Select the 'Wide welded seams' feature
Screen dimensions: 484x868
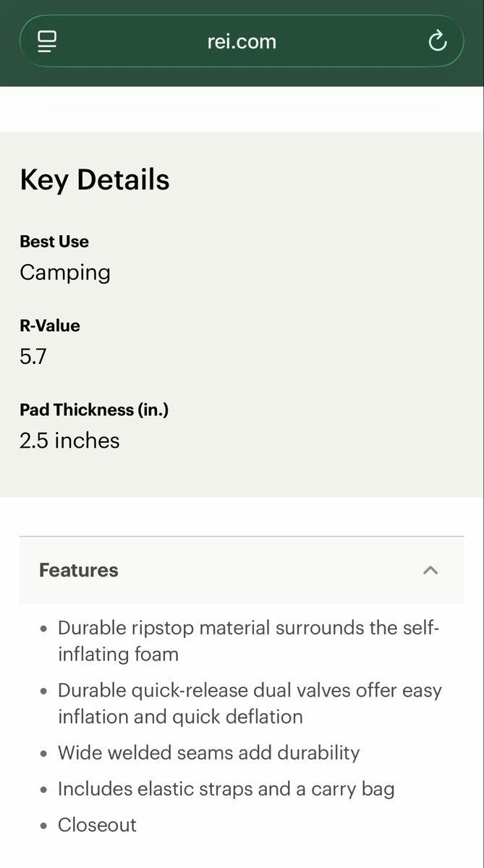[208, 752]
